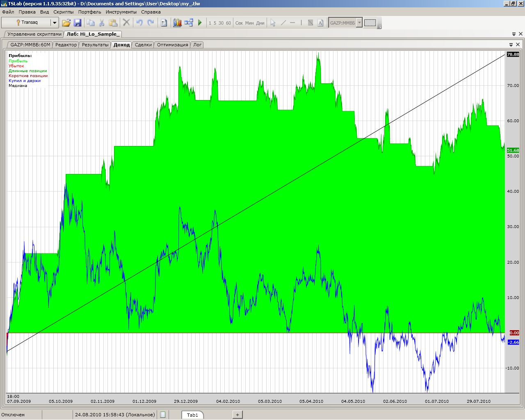Open the Справка menu
The width and height of the screenshot is (525, 420).
point(151,12)
